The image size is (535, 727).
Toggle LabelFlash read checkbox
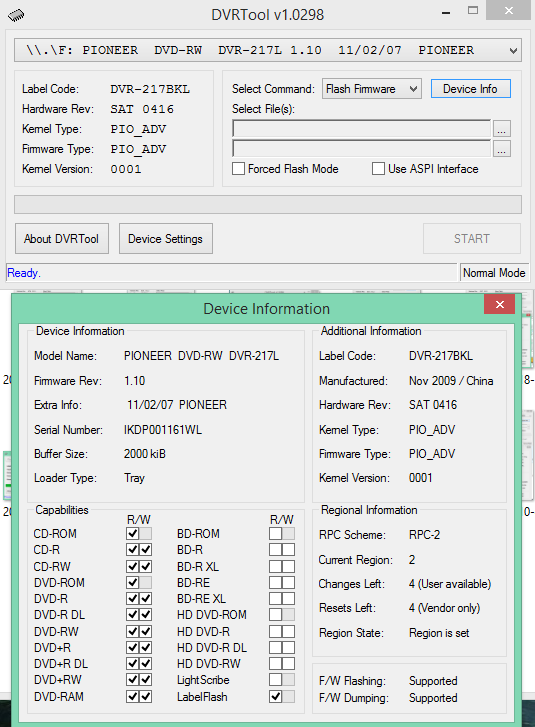tap(275, 696)
